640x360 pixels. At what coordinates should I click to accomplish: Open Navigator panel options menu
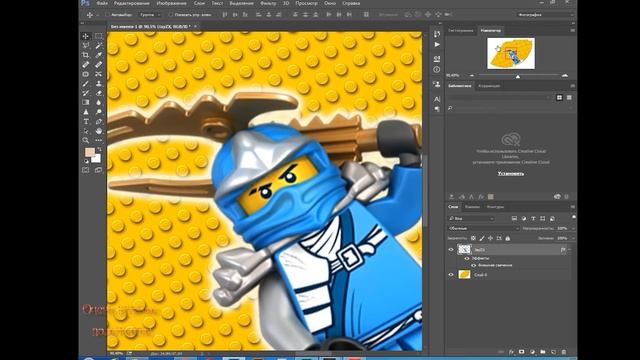pos(573,30)
